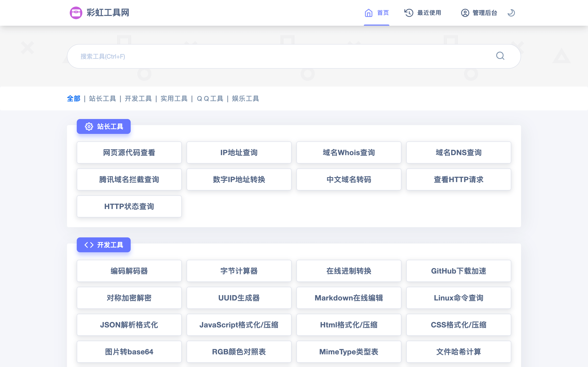
Task: Open 域名Whois查询 tool
Action: pos(349,152)
